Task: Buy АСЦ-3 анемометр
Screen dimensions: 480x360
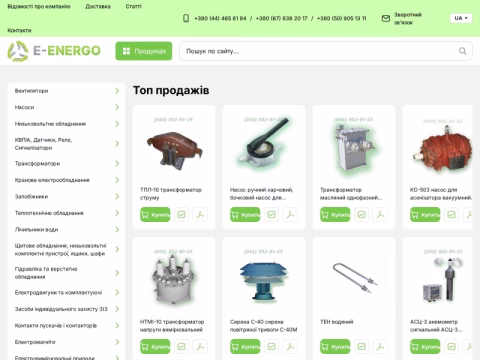Action: (425, 347)
